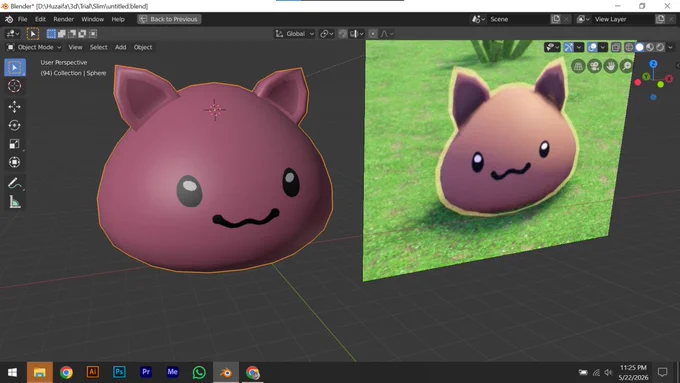Pick the Rotate tool
Image resolution: width=680 pixels, height=383 pixels.
(x=15, y=125)
